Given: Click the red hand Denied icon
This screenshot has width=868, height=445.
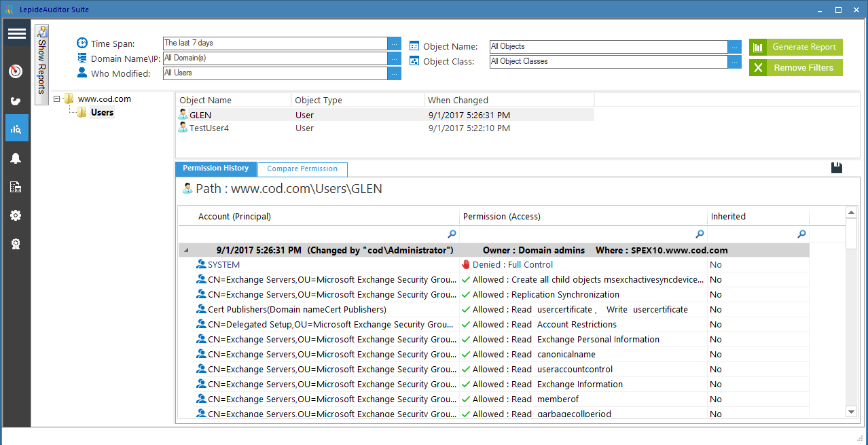Looking at the screenshot, I should (x=466, y=264).
